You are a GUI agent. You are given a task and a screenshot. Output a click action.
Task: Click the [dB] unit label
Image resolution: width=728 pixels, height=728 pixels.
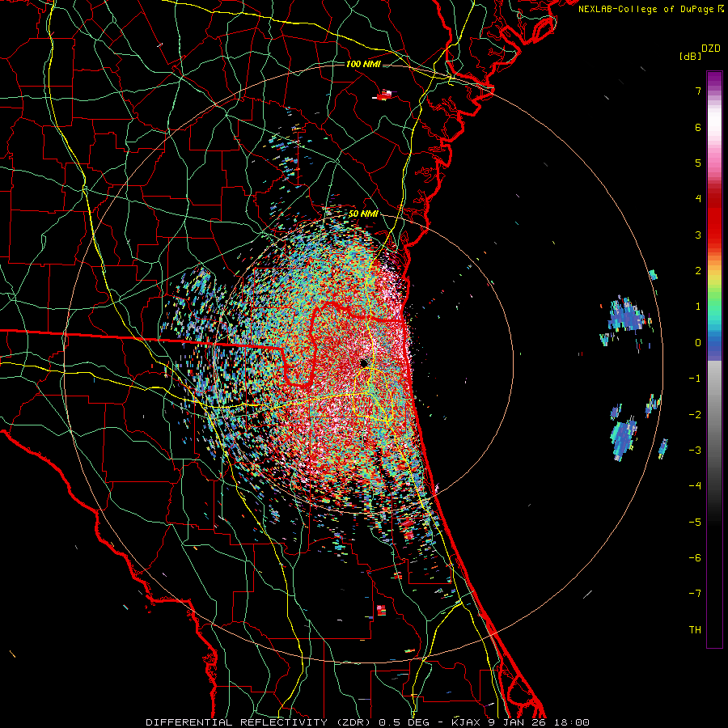[x=691, y=56]
